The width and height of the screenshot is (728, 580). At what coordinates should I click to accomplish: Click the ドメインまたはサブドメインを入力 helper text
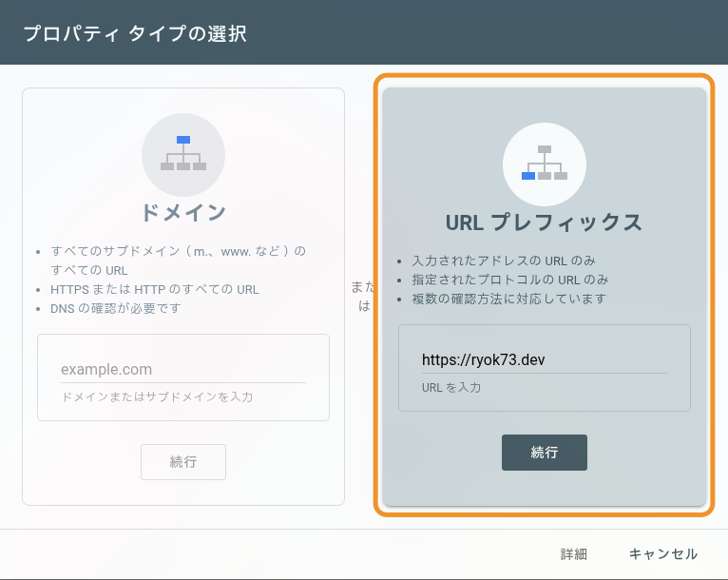[x=157, y=397]
